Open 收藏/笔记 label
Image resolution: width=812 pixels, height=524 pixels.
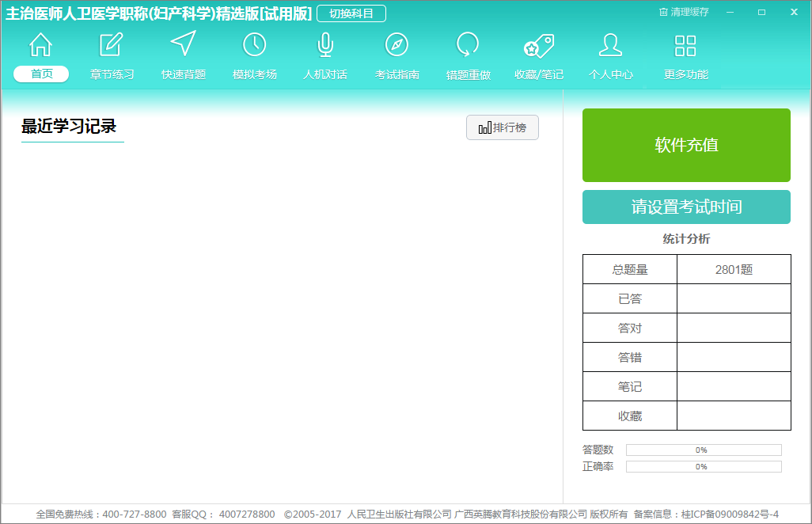click(x=539, y=74)
